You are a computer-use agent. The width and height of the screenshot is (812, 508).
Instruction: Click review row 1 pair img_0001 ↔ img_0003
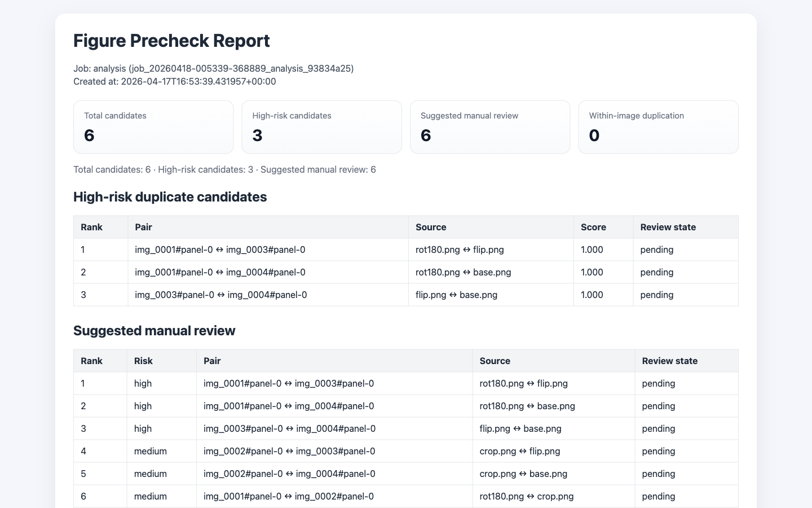tap(289, 383)
